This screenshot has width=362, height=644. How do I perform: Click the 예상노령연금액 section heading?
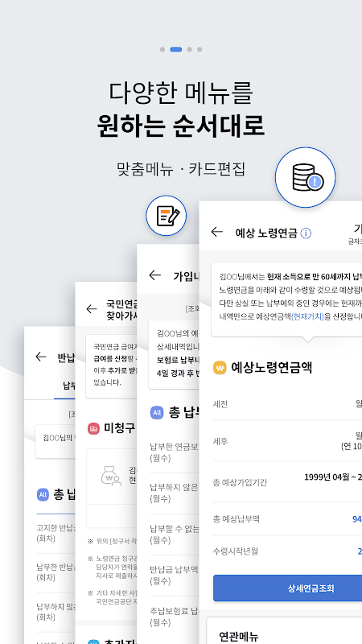pyautogui.click(x=272, y=368)
